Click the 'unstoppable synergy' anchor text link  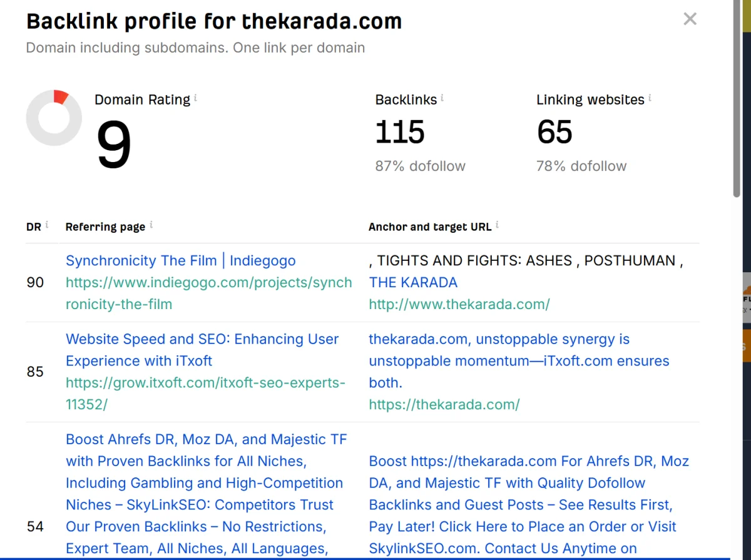(519, 361)
